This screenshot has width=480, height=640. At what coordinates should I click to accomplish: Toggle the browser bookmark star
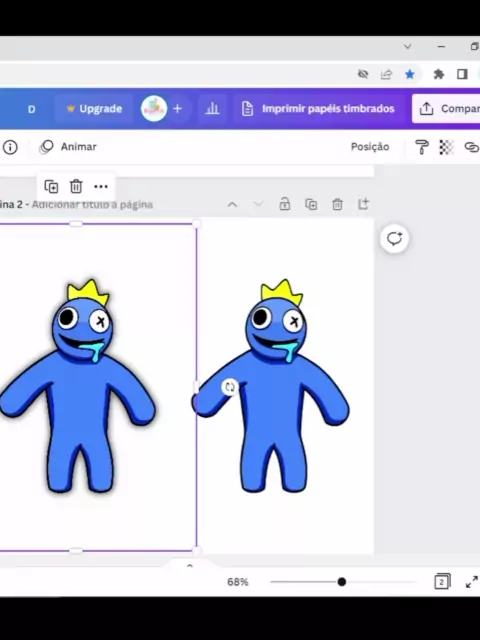410,74
